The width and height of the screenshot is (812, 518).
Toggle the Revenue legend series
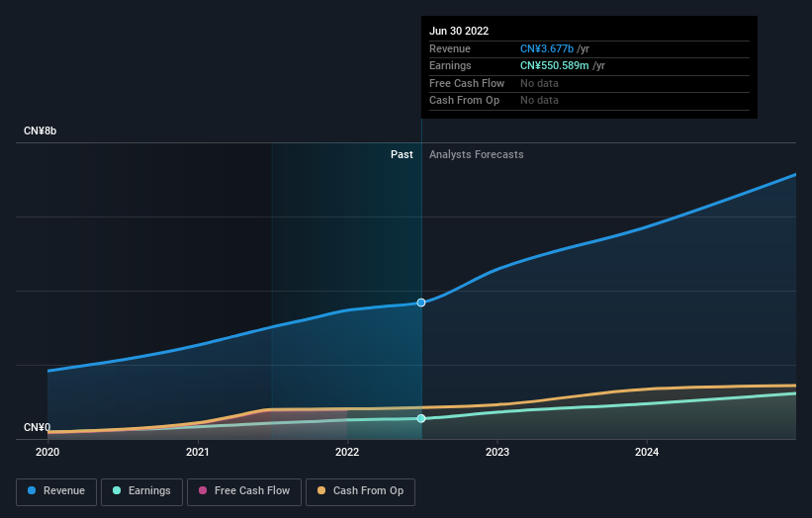(56, 491)
